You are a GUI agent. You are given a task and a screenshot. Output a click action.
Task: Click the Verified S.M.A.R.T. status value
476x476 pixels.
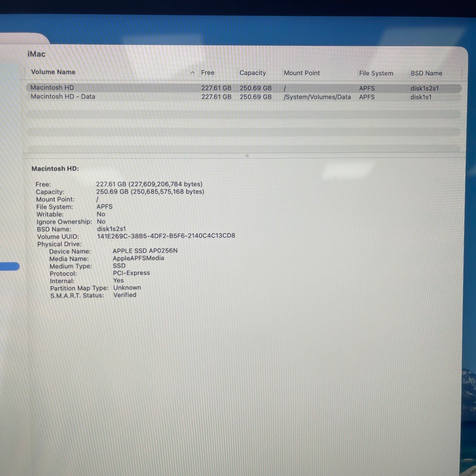[x=125, y=295]
